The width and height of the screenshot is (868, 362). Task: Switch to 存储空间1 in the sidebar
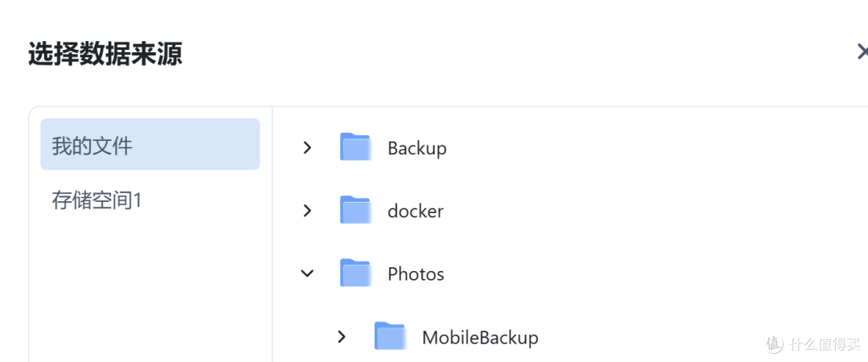point(150,200)
